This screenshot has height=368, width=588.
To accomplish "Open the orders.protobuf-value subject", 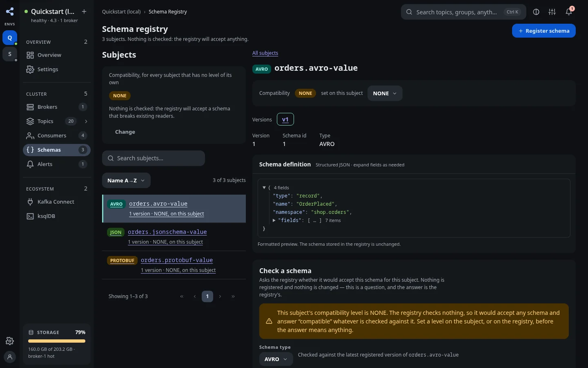I will (177, 260).
